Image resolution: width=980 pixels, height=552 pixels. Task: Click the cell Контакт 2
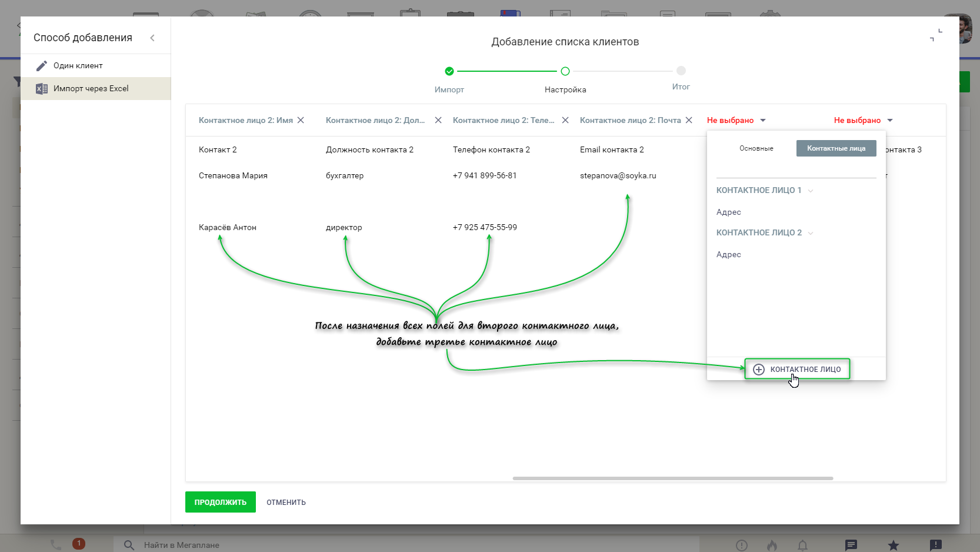tap(218, 149)
